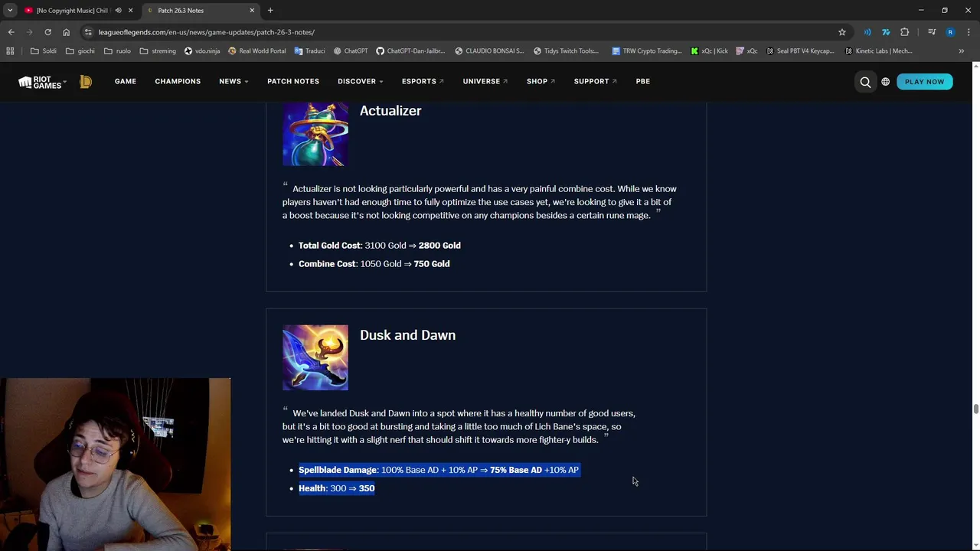Switch to the No Copyright Music tab
980x551 pixels.
coord(73,11)
